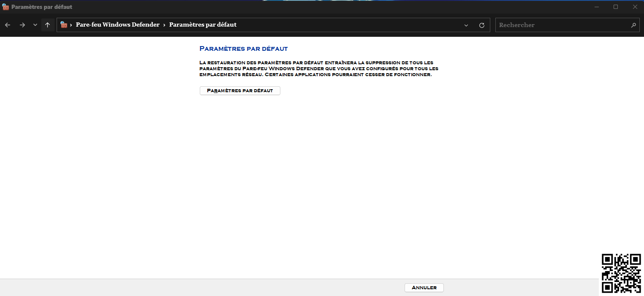
Task: Go back with the left arrow
Action: (x=8, y=25)
